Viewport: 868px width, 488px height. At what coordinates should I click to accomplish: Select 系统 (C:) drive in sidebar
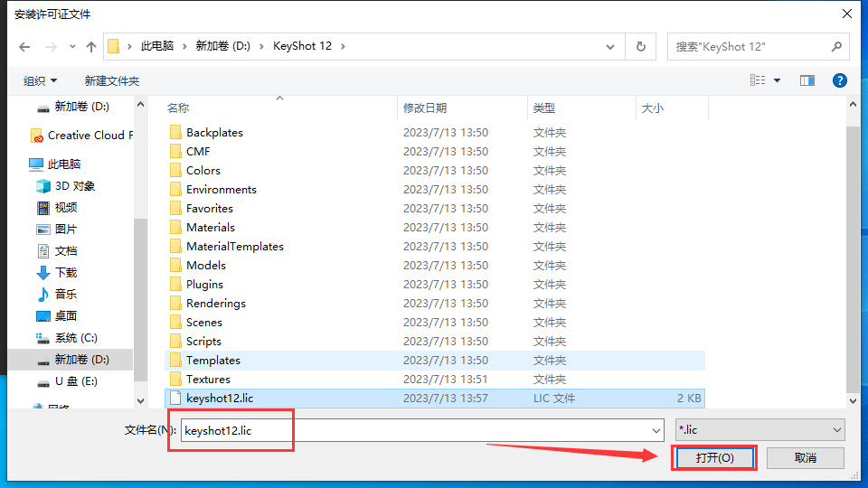(x=67, y=337)
